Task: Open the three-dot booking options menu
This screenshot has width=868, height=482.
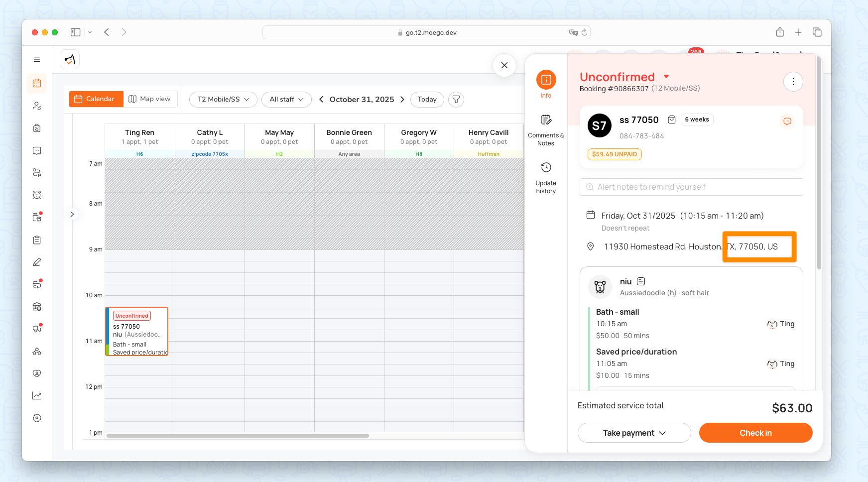Action: [793, 82]
